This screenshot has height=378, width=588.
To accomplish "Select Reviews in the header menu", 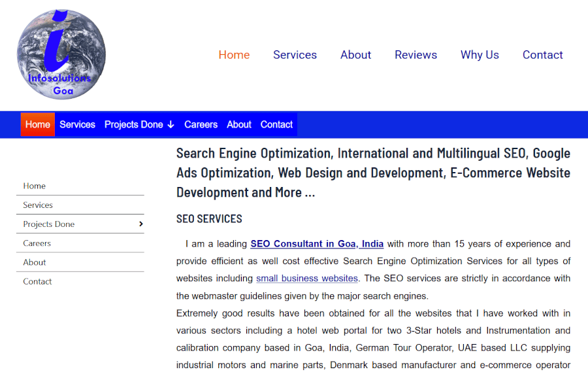I will click(x=416, y=55).
